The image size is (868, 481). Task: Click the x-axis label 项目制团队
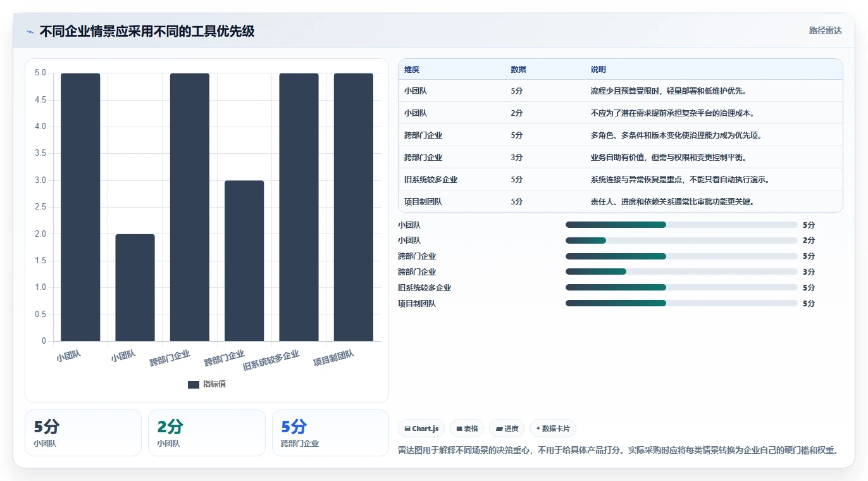(x=333, y=358)
